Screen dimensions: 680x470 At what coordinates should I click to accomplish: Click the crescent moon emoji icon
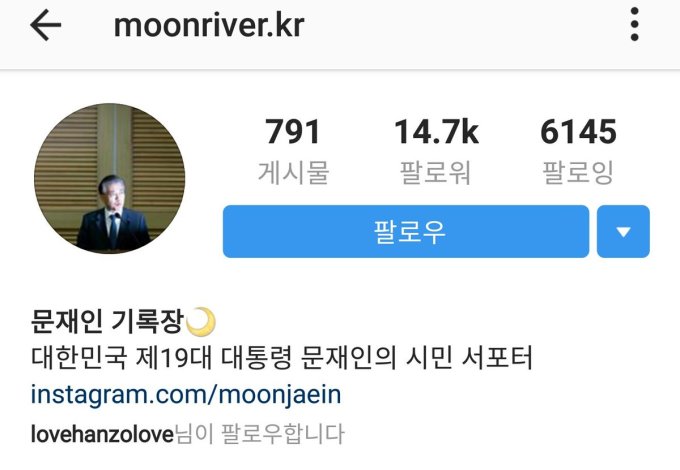(200, 322)
